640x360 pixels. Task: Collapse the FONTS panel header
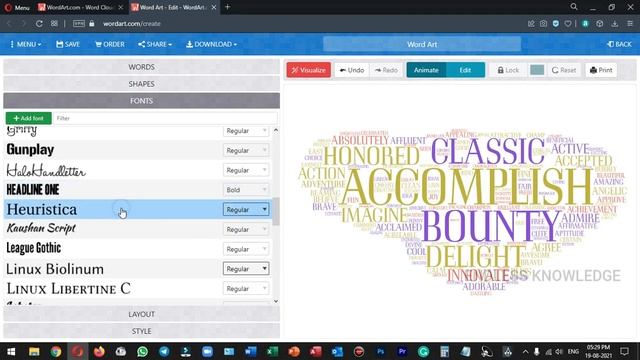(141, 101)
